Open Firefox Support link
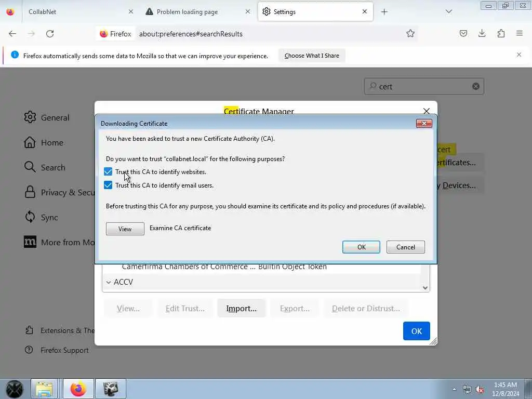This screenshot has height=399, width=532. [x=57, y=350]
